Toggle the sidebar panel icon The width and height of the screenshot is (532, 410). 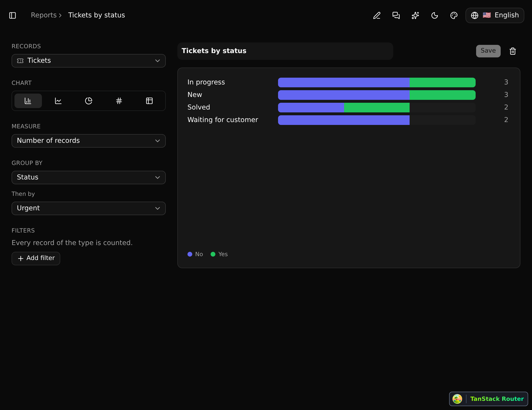coord(13,15)
